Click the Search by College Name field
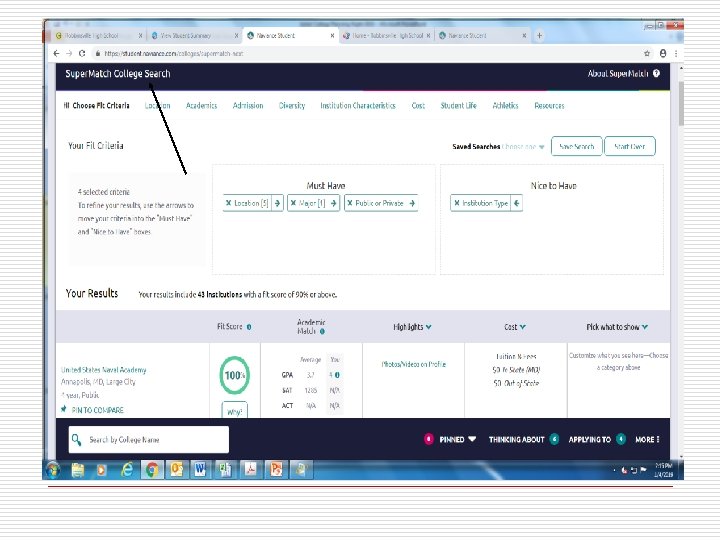 pyautogui.click(x=149, y=440)
